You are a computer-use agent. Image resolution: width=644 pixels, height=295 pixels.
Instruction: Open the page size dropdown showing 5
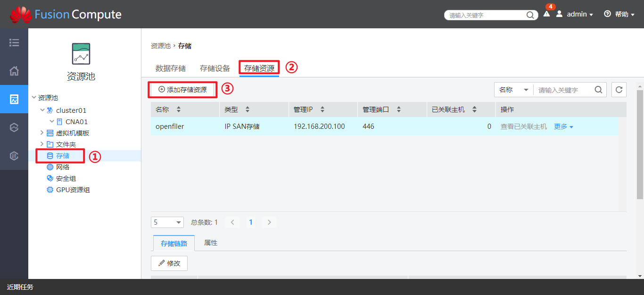[x=167, y=222]
